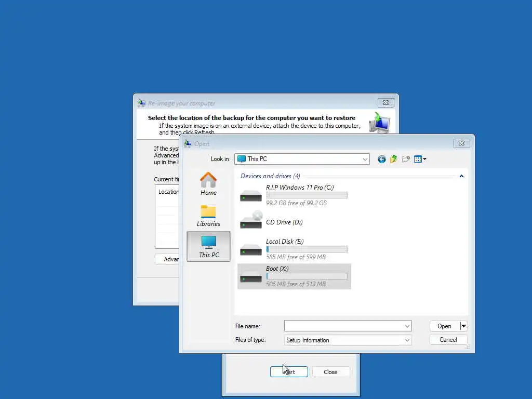The image size is (532, 399).
Task: Open the View Menu icon
Action: coord(420,159)
